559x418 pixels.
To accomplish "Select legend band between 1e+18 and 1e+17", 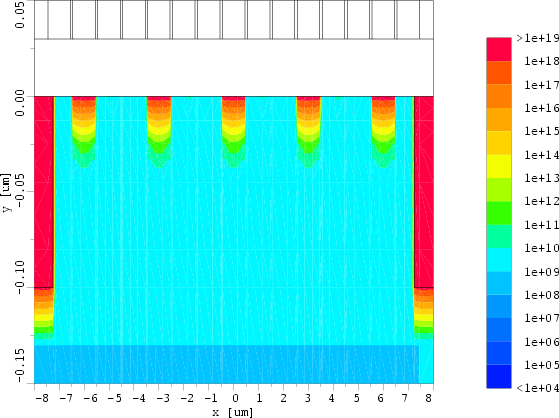I will click(x=499, y=73).
